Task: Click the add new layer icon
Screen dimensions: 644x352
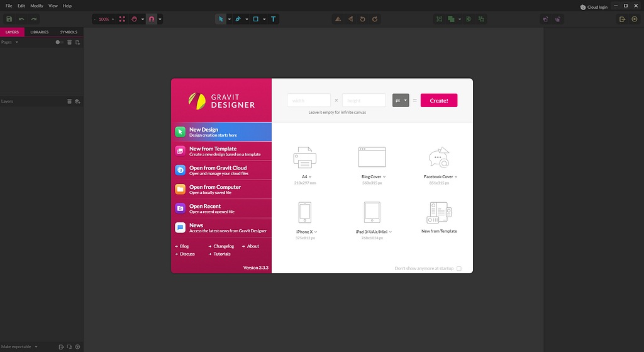Action: (x=77, y=101)
